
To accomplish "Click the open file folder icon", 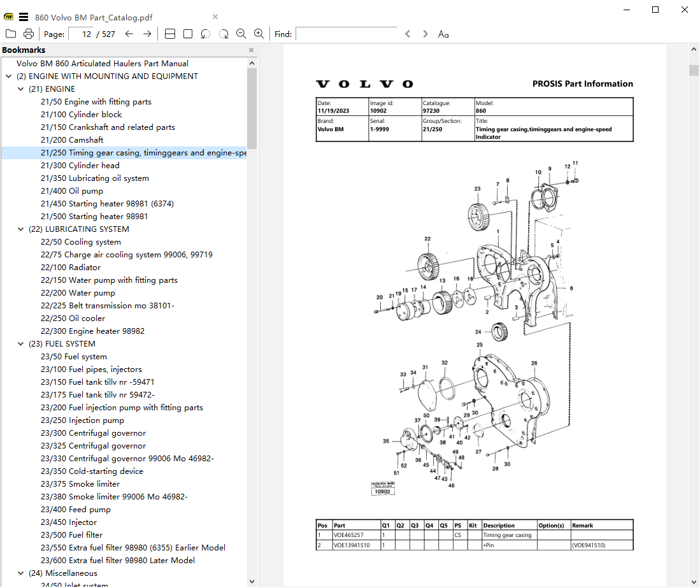I will click(x=11, y=34).
